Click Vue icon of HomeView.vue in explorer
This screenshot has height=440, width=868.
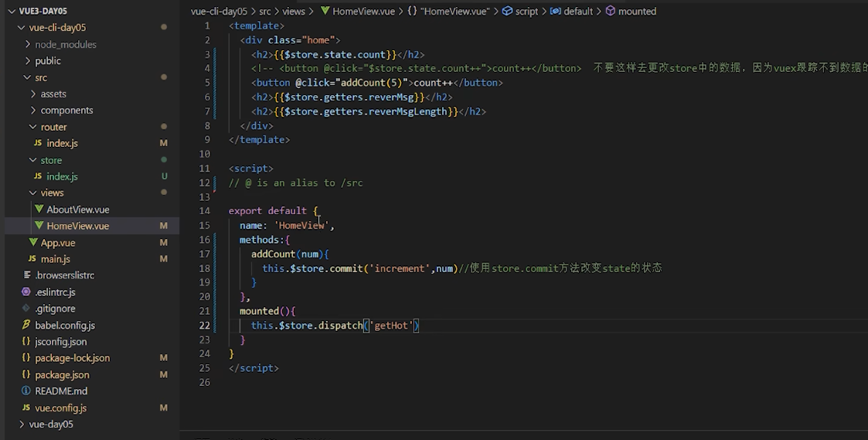tap(39, 226)
